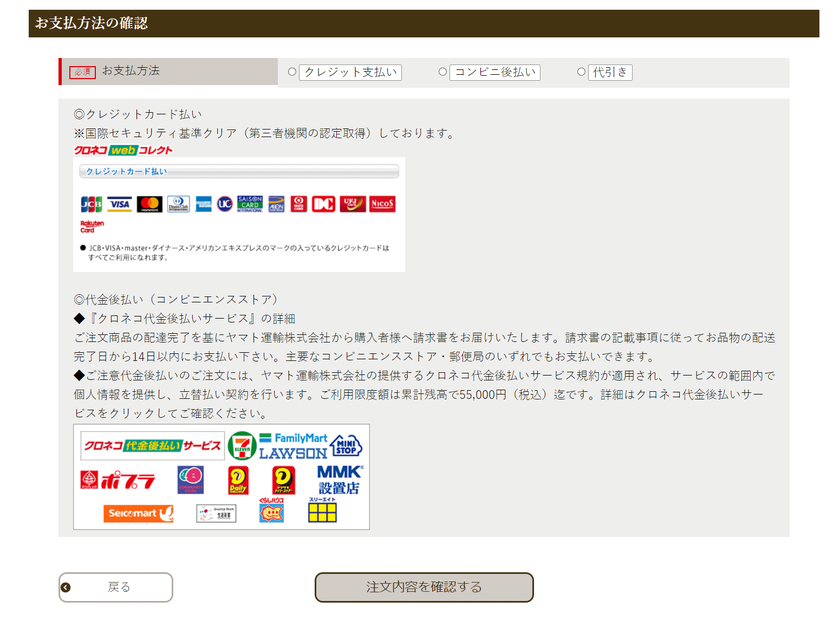
Task: Click the AEON card logo
Action: [x=276, y=204]
